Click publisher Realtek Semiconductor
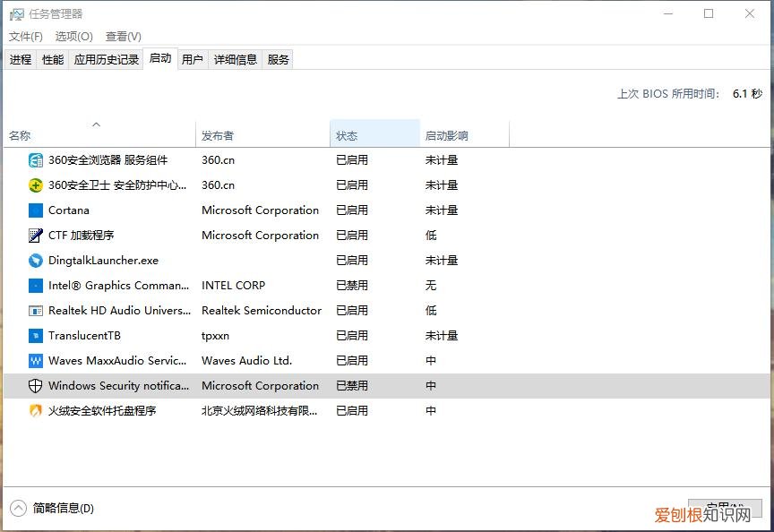The image size is (774, 532). point(262,311)
